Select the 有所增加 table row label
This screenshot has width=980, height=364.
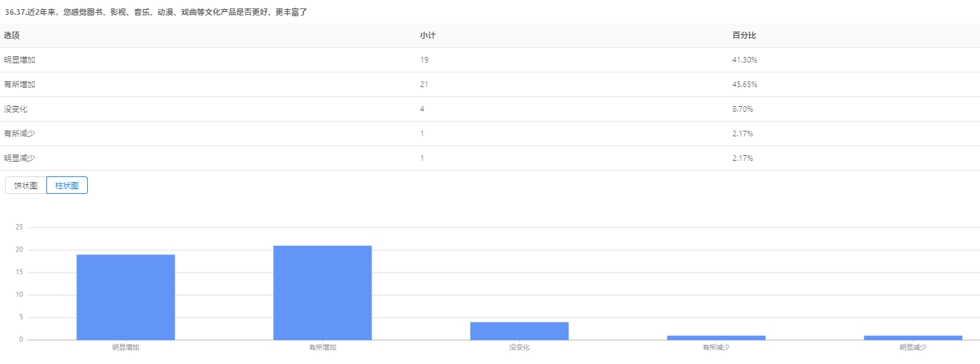(x=20, y=84)
